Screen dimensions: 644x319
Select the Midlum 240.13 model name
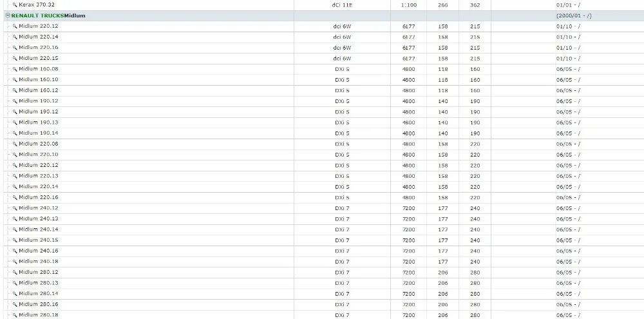[x=39, y=218]
